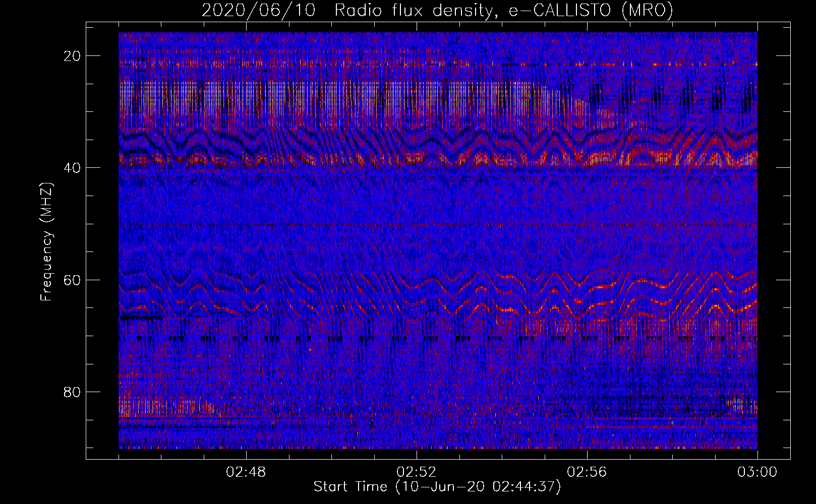Click the 20 frequency tick label

(x=73, y=56)
